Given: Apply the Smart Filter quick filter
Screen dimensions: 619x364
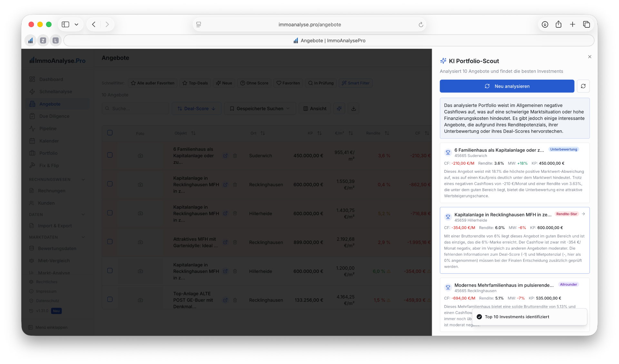Looking at the screenshot, I should coord(356,83).
